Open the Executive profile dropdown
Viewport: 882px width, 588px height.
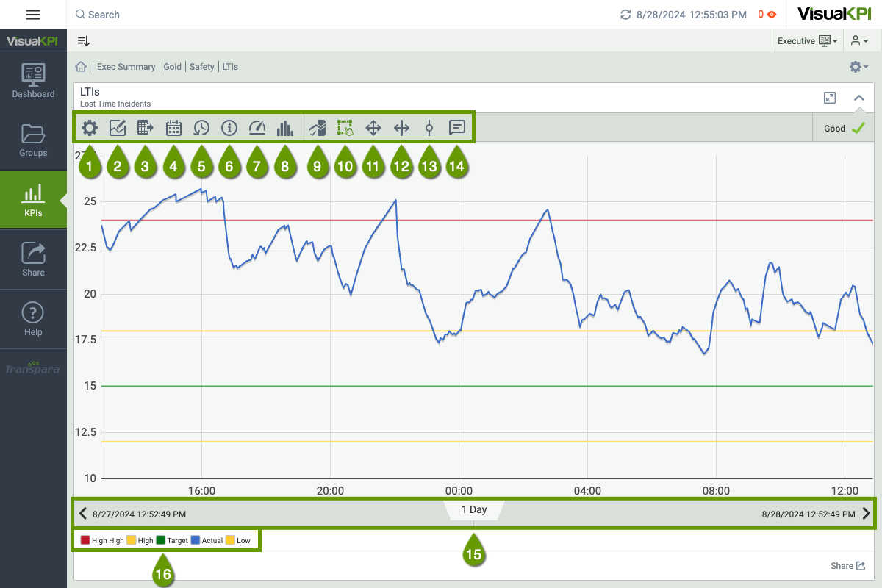(807, 41)
